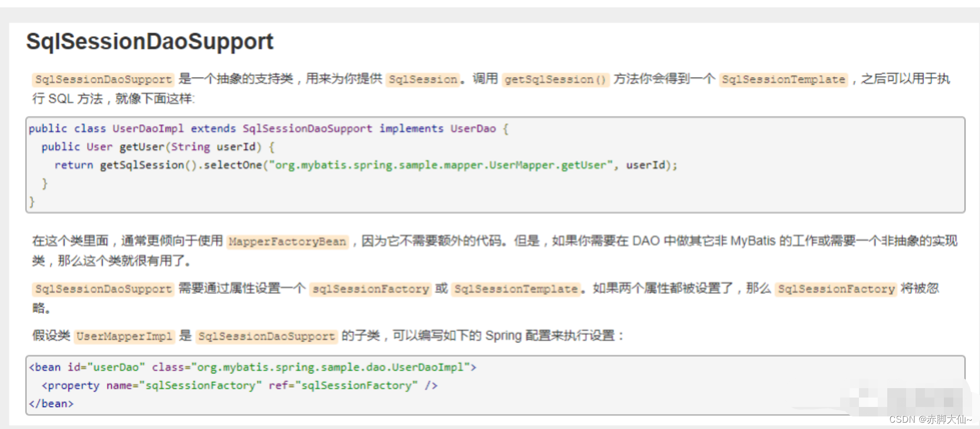
Task: Click the 'SqlSessionFactory' tag before 将被忽略
Action: coord(836,289)
